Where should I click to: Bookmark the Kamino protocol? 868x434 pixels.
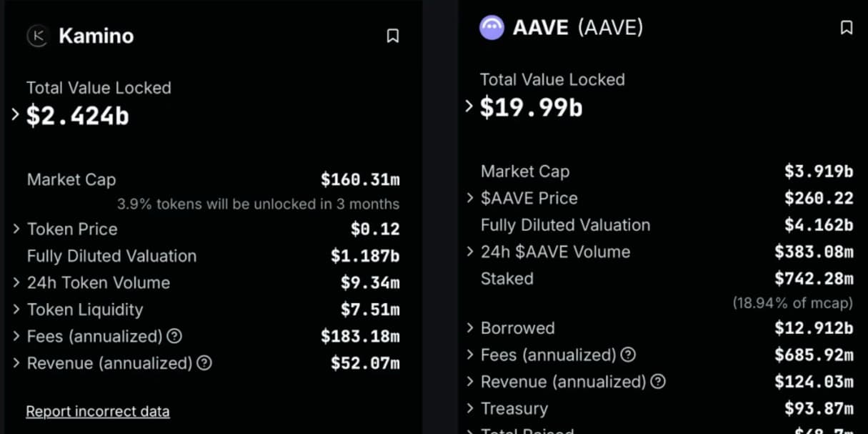pyautogui.click(x=392, y=36)
